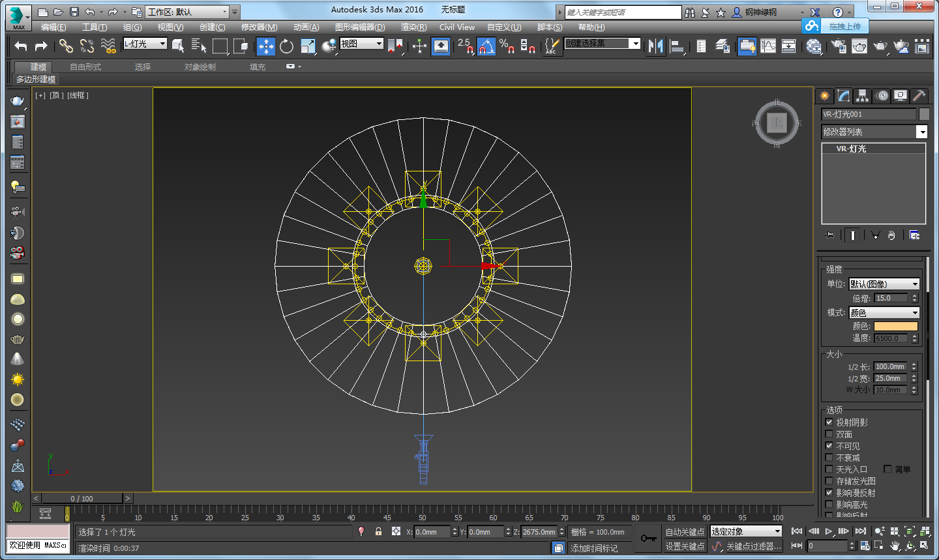
Task: Enable 影响高光 checkbox
Action: 829,505
